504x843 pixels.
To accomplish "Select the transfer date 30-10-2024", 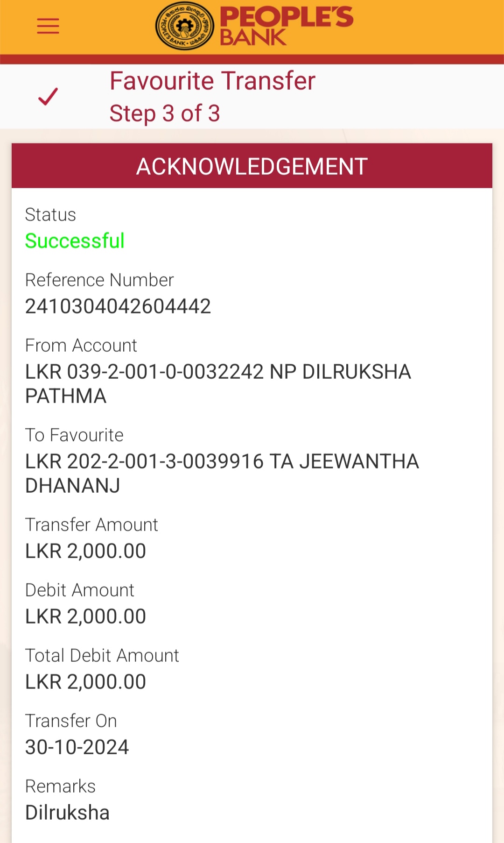I will click(x=77, y=747).
